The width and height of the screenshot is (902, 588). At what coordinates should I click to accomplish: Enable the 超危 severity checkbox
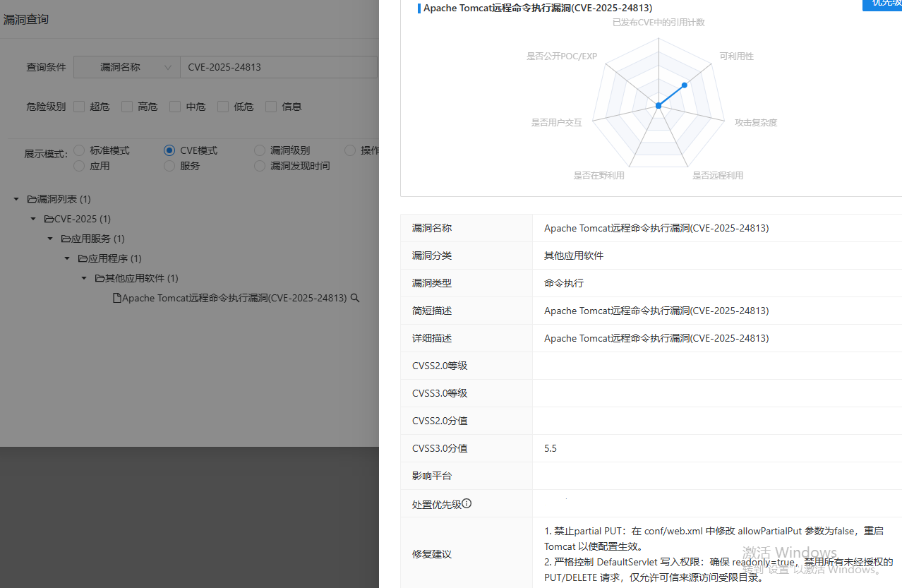[x=78, y=106]
